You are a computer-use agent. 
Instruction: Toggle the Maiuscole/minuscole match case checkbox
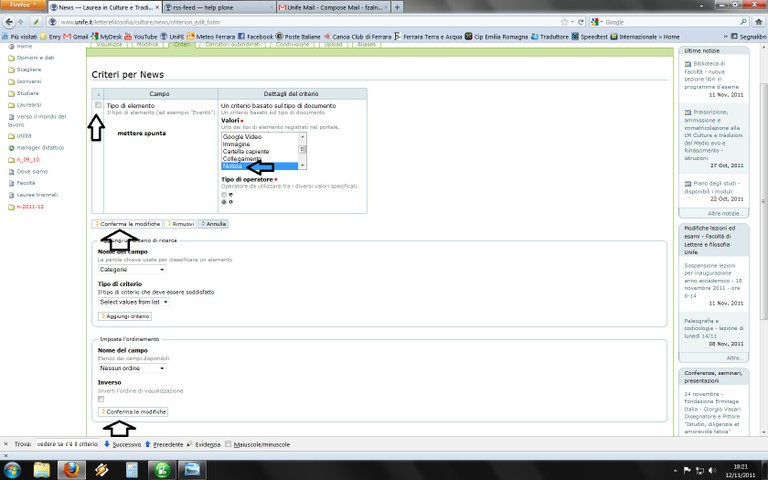pyautogui.click(x=229, y=443)
